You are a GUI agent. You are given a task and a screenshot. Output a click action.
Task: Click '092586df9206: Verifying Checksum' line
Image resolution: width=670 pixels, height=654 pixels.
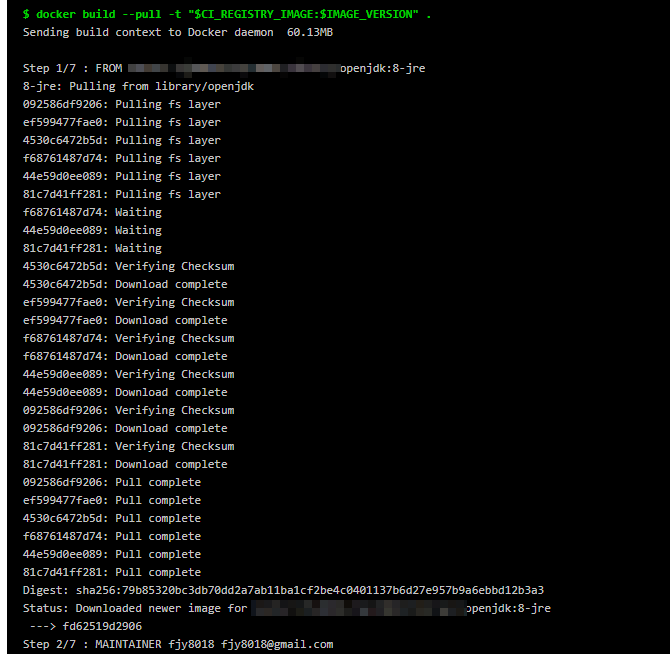click(x=128, y=410)
